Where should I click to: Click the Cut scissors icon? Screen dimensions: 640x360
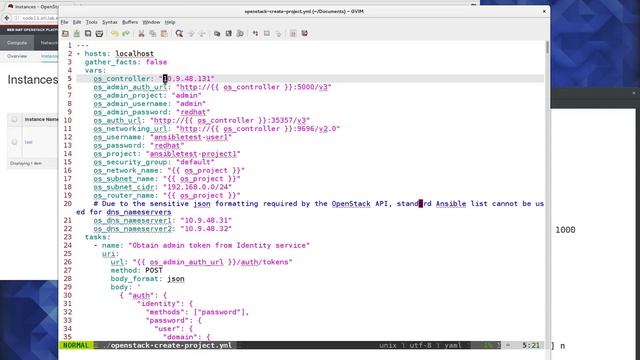coord(141,33)
